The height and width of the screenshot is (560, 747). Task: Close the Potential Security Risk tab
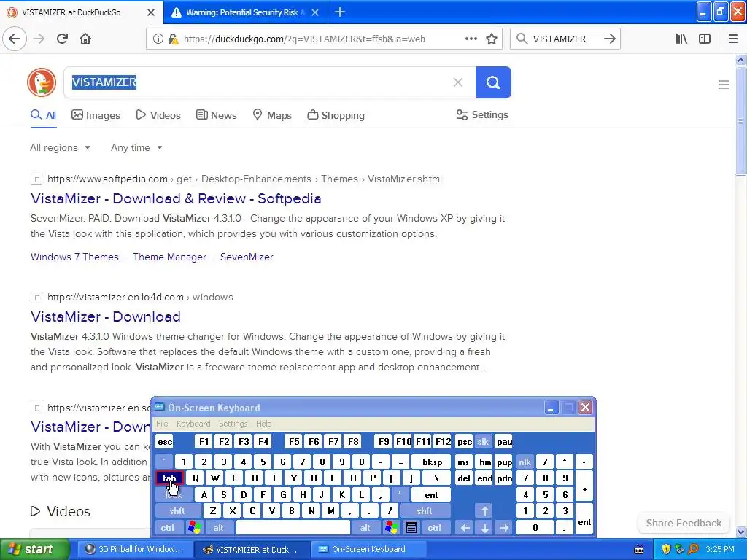(x=315, y=12)
